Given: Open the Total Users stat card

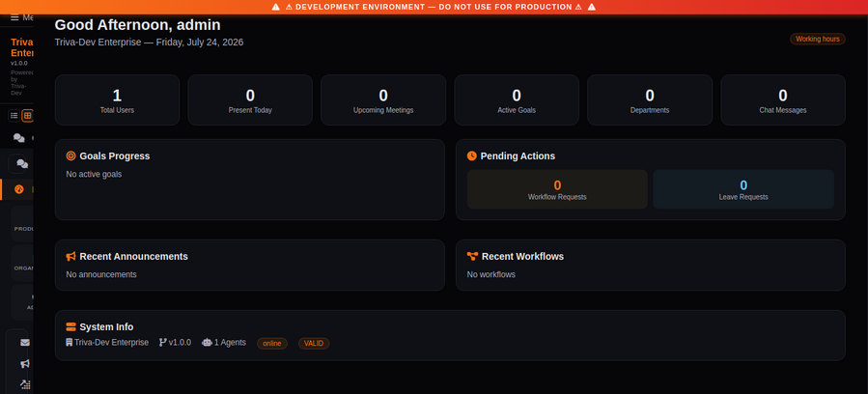Looking at the screenshot, I should pos(118,100).
